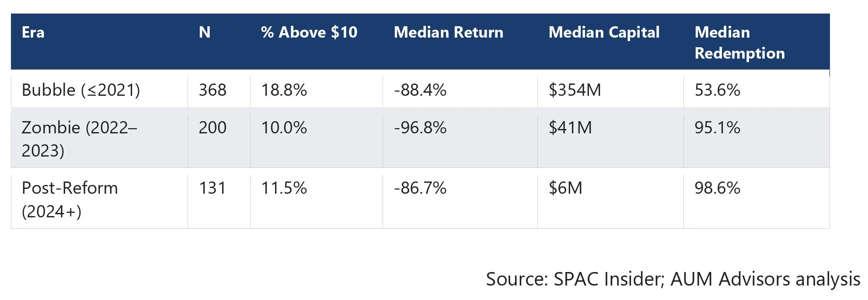The width and height of the screenshot is (868, 300).
Task: Select the $6M median capital cell
Action: [x=565, y=188]
